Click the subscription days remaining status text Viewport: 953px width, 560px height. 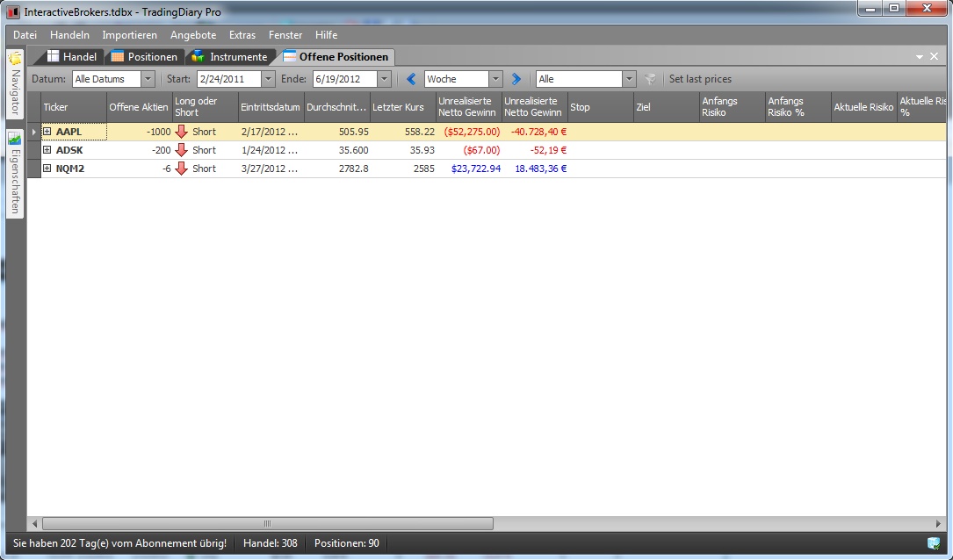(119, 543)
